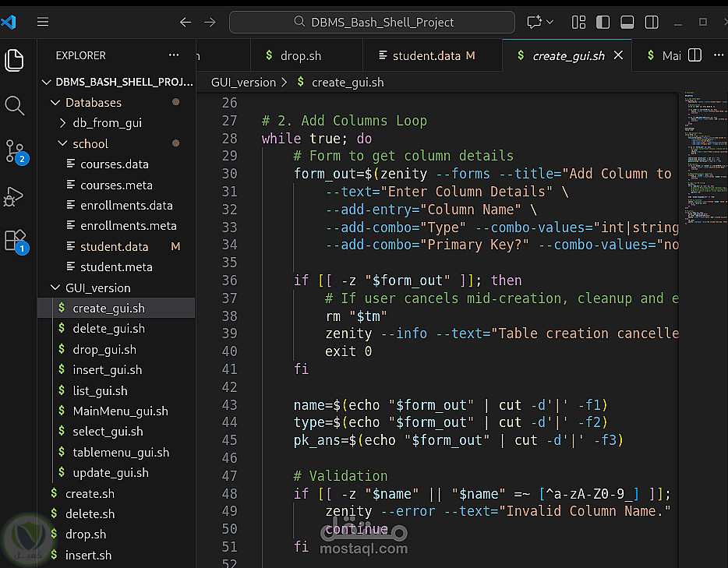This screenshot has width=728, height=568.
Task: Click the Explorer files icon
Action: pyautogui.click(x=15, y=60)
